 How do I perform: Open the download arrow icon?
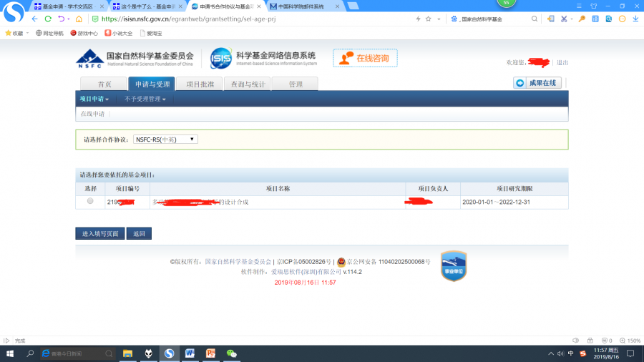tap(635, 19)
